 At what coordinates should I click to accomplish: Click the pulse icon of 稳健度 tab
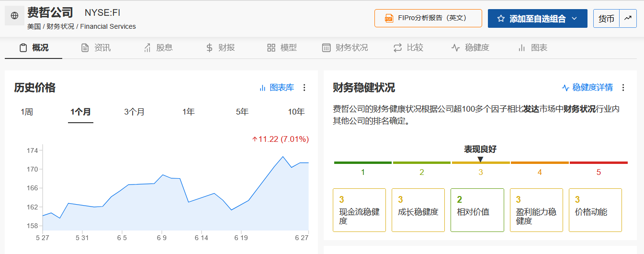pyautogui.click(x=455, y=48)
